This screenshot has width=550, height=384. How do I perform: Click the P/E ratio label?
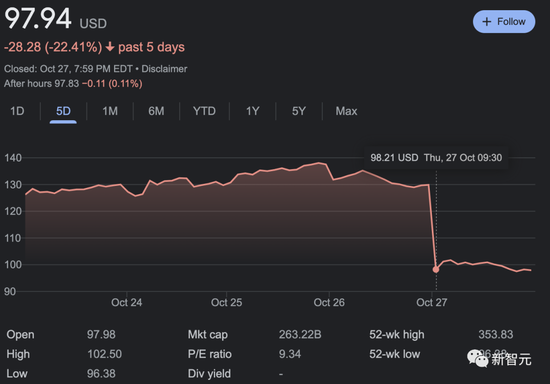(209, 354)
